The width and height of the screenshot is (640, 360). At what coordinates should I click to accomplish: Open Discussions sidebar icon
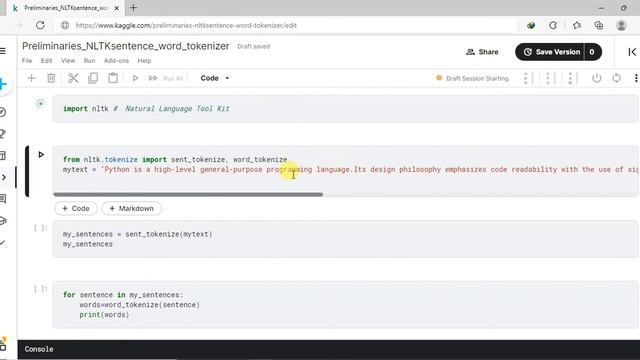coord(3,199)
